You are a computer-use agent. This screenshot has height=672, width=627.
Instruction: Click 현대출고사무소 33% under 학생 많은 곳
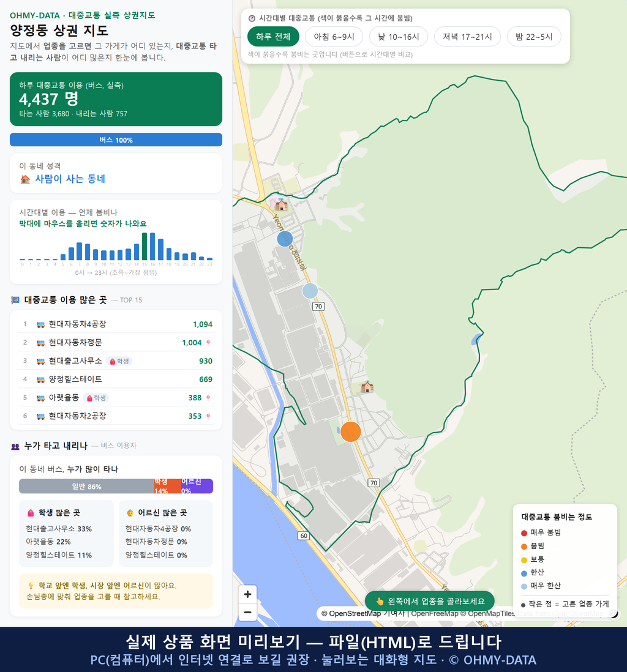click(x=59, y=529)
